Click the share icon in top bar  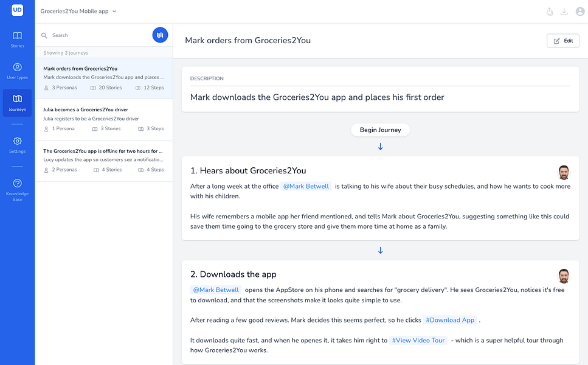pos(550,12)
